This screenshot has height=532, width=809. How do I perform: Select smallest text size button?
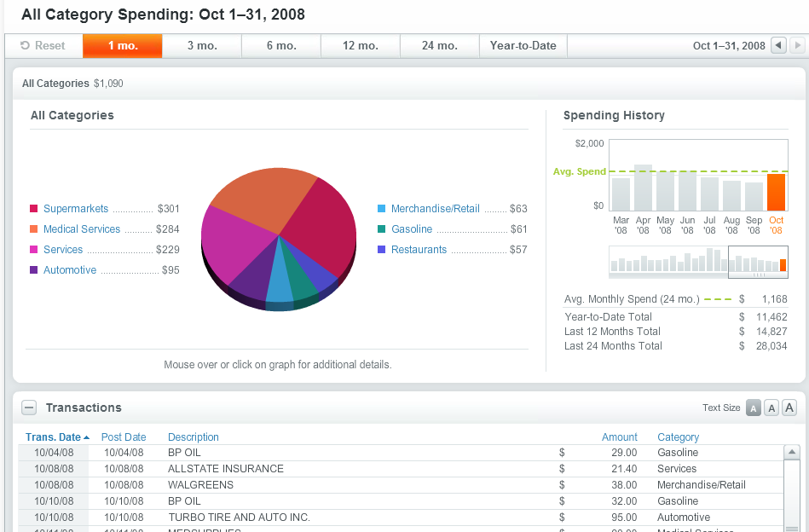click(754, 408)
